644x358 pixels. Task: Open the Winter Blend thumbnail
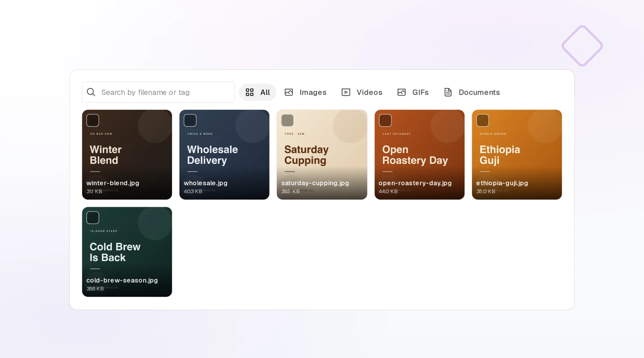pyautogui.click(x=127, y=155)
